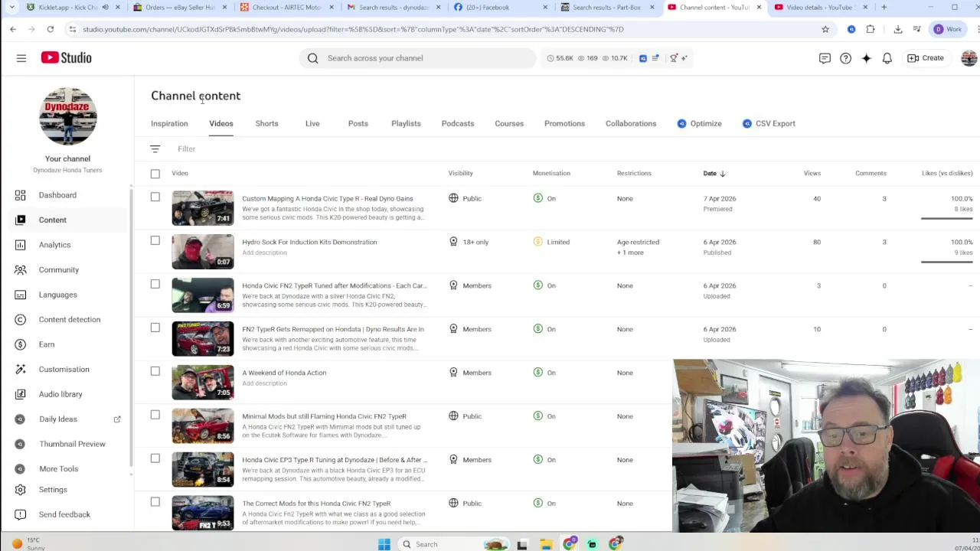Open Customisation in the sidebar
The width and height of the screenshot is (980, 551).
(64, 369)
